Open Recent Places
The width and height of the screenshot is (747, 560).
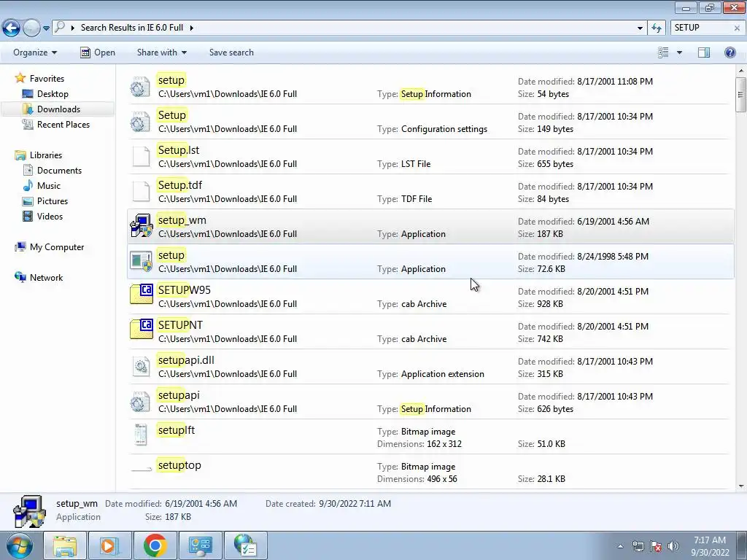(63, 124)
